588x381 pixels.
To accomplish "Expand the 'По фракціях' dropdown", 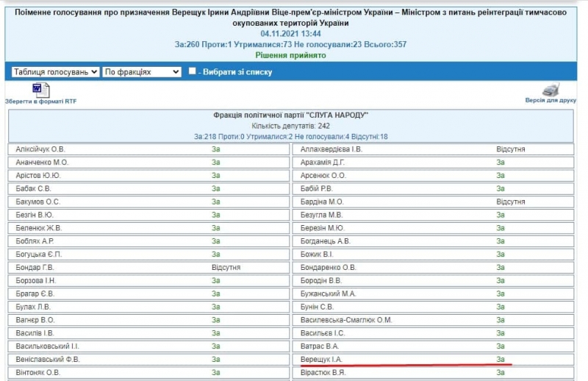I will pyautogui.click(x=142, y=71).
